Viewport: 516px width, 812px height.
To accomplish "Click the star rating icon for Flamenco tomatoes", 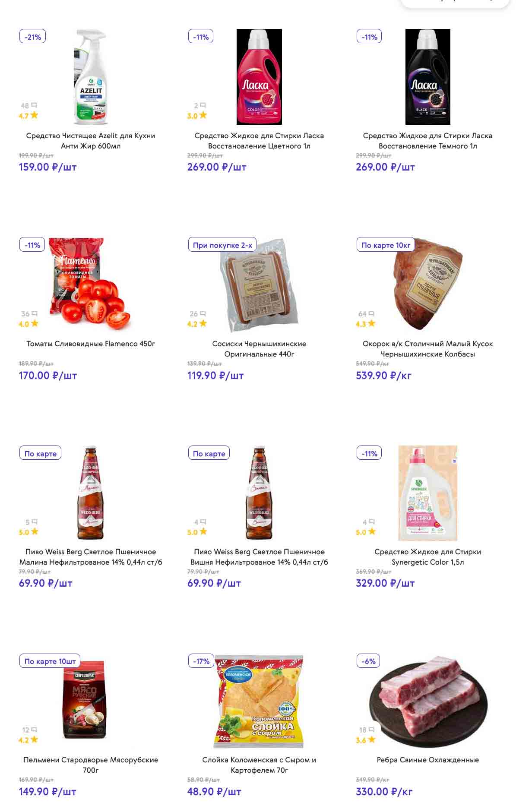I will point(34,323).
